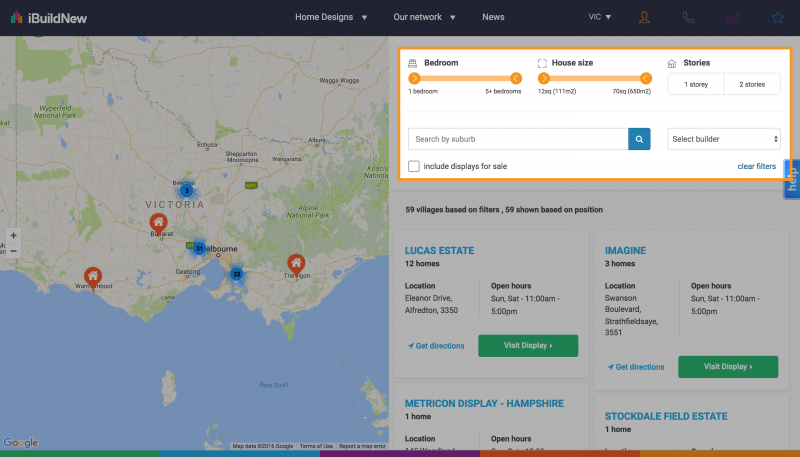The width and height of the screenshot is (800, 457).
Task: Enable include displays for sale checkbox
Action: coord(414,166)
